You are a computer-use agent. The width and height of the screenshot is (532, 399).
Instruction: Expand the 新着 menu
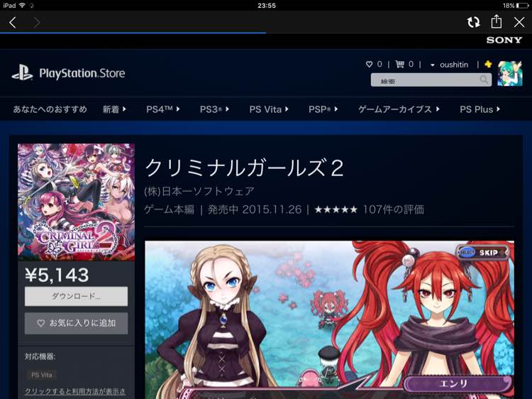click(x=114, y=109)
